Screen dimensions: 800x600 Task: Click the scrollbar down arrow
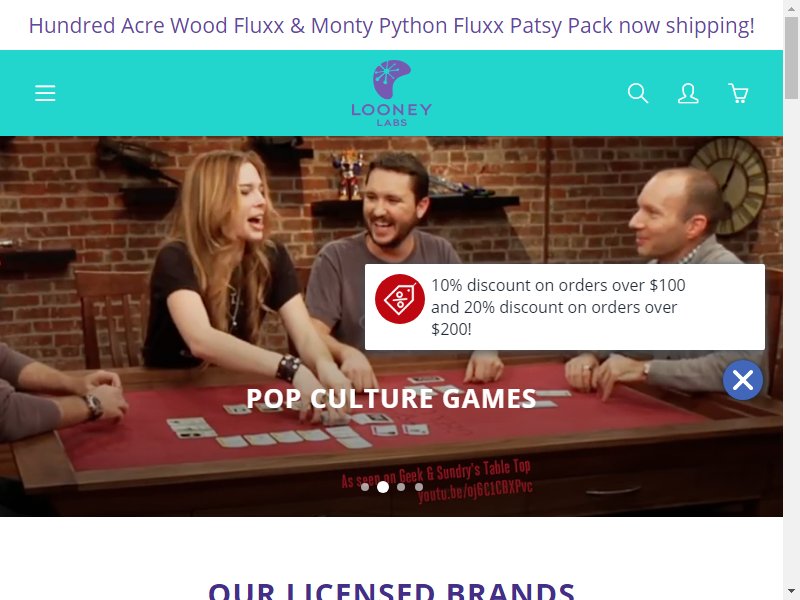[791, 592]
